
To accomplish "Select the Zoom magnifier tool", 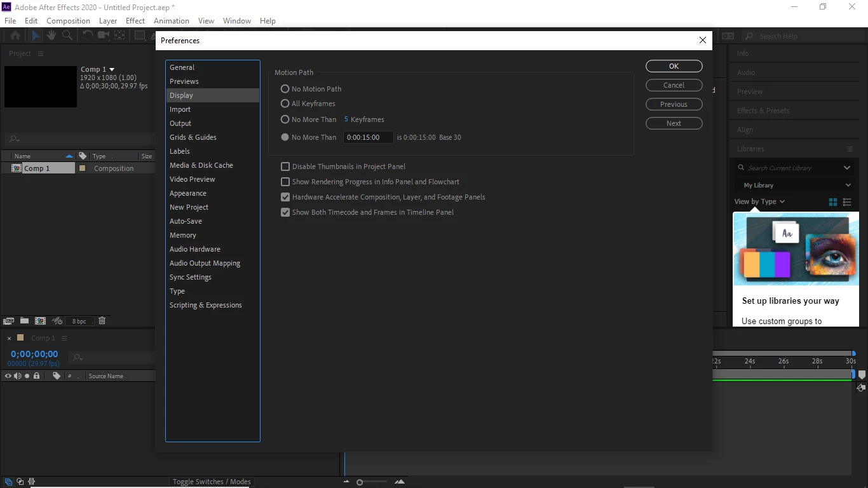I will point(67,36).
